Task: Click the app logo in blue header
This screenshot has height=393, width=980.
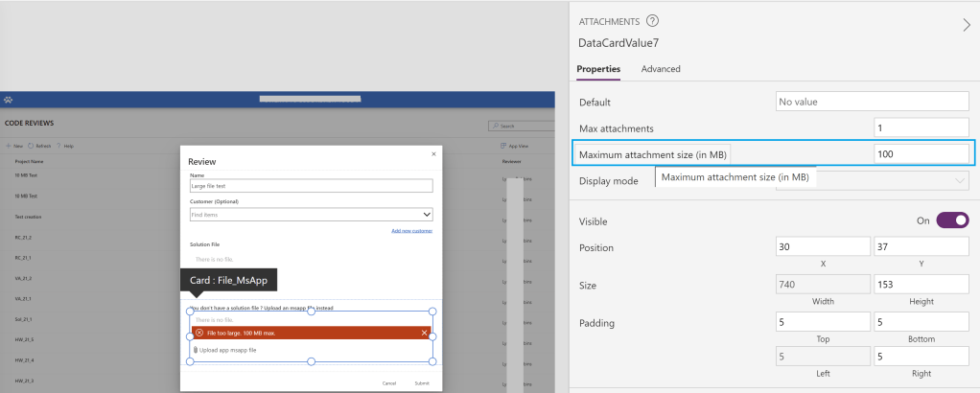Action: pos(9,100)
